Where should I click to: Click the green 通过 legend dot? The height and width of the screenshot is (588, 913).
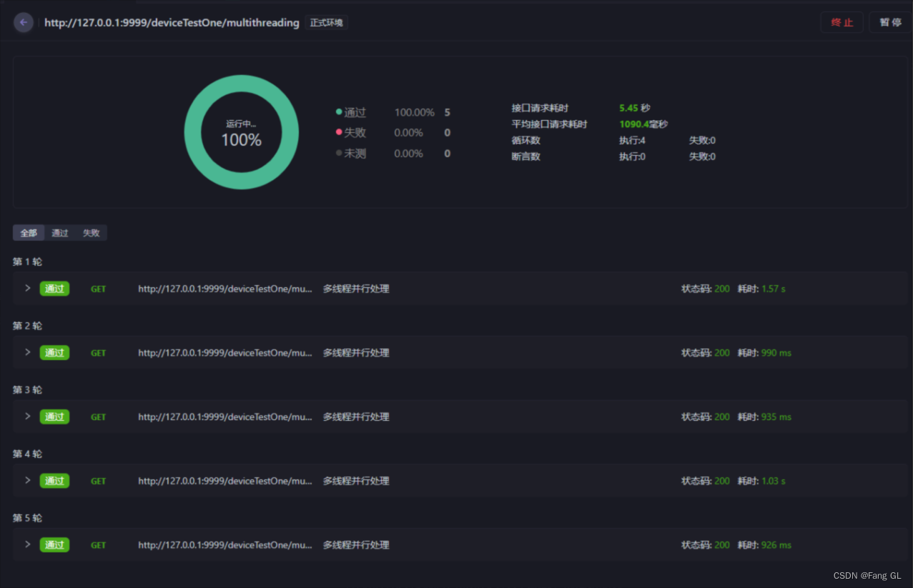[x=339, y=112]
